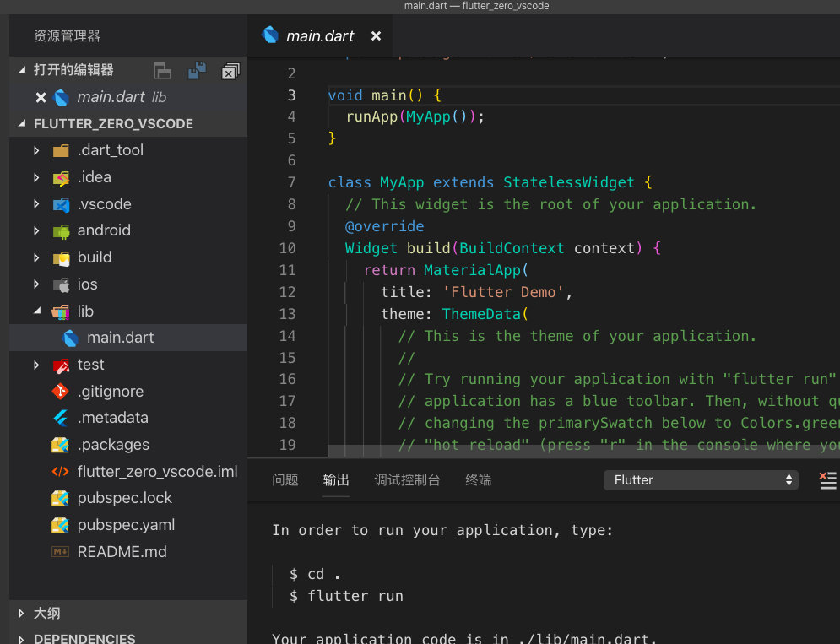The height and width of the screenshot is (644, 840).
Task: Switch to the 输出 output tab
Action: 336,480
